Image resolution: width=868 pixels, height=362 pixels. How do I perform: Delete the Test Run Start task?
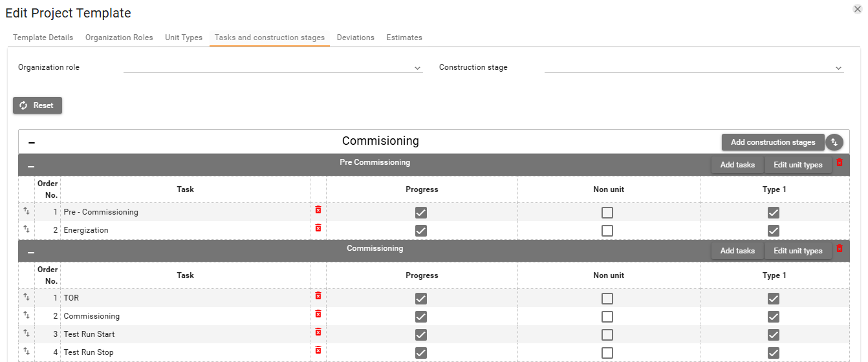[318, 332]
